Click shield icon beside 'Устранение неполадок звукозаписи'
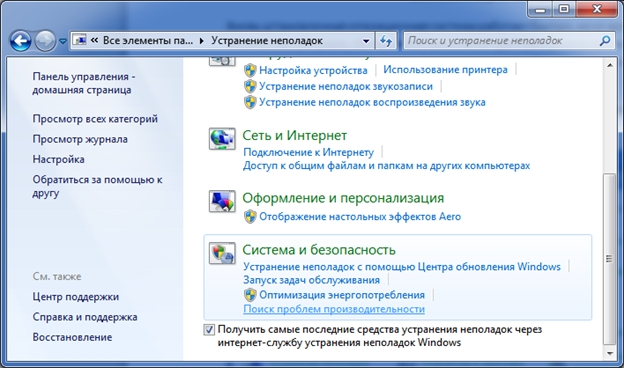The image size is (624, 368). pos(250,86)
